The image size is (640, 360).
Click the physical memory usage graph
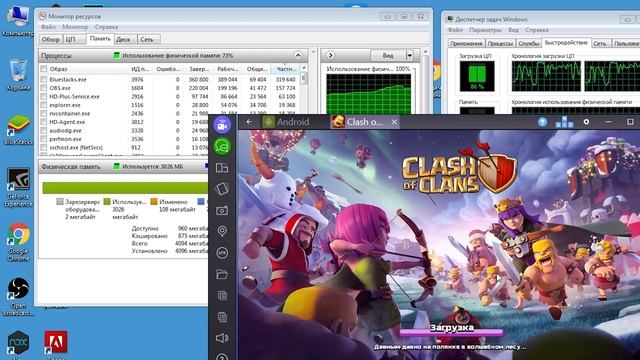pyautogui.click(x=369, y=94)
